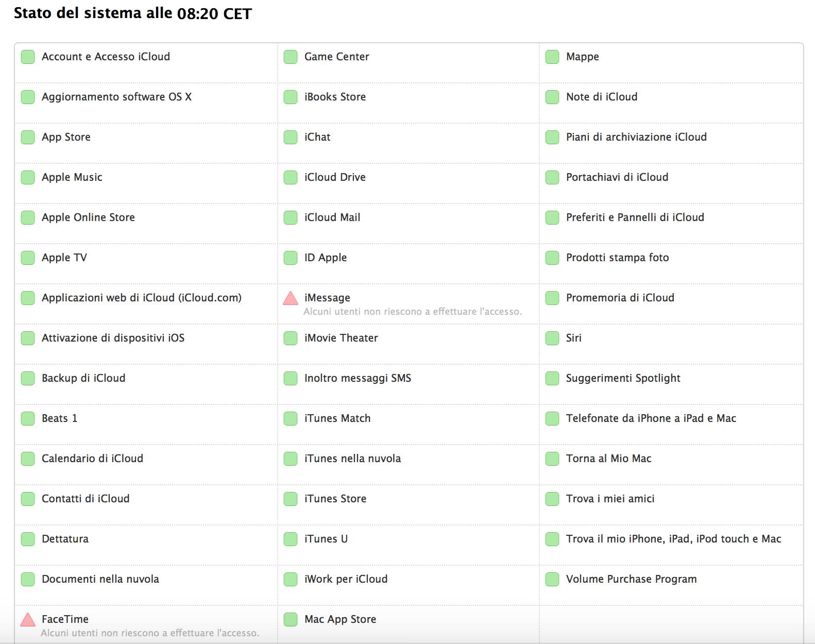Select Attivazione di dispositivi iOS text
Image resolution: width=815 pixels, height=644 pixels.
pyautogui.click(x=113, y=338)
